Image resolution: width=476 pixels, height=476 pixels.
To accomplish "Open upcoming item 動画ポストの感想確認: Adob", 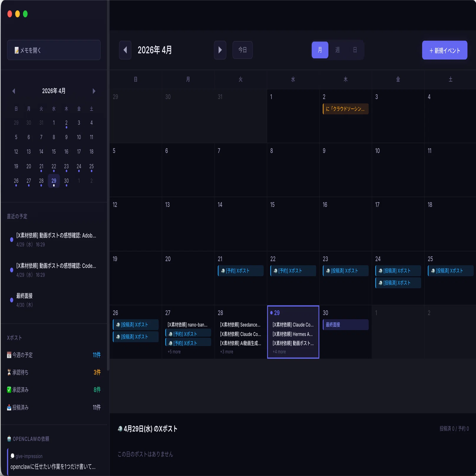I will pyautogui.click(x=54, y=240).
